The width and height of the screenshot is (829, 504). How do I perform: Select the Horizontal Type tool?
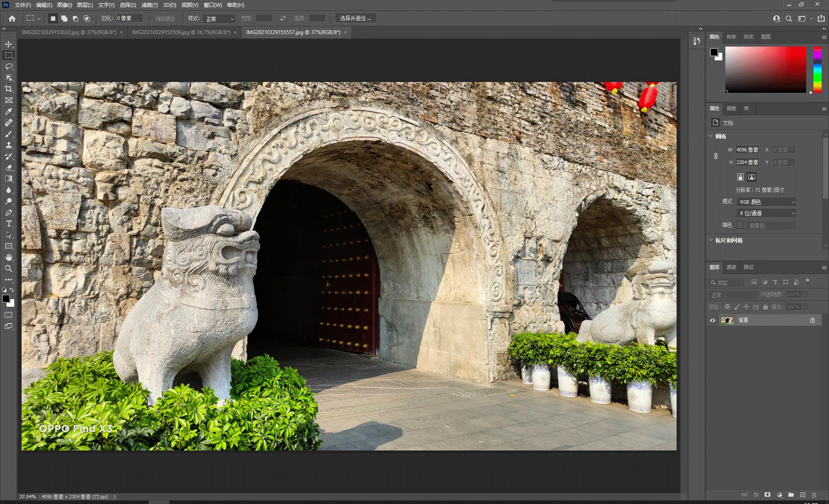9,224
